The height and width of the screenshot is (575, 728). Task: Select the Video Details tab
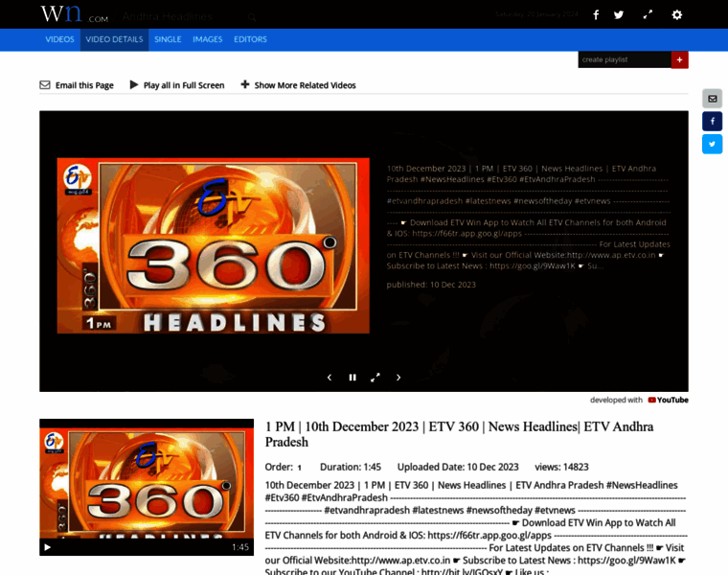(x=114, y=39)
